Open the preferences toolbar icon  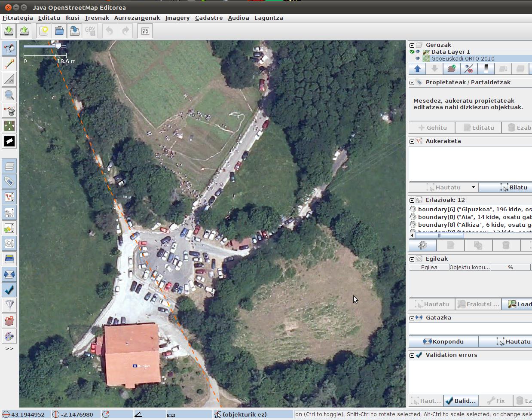pos(145,31)
